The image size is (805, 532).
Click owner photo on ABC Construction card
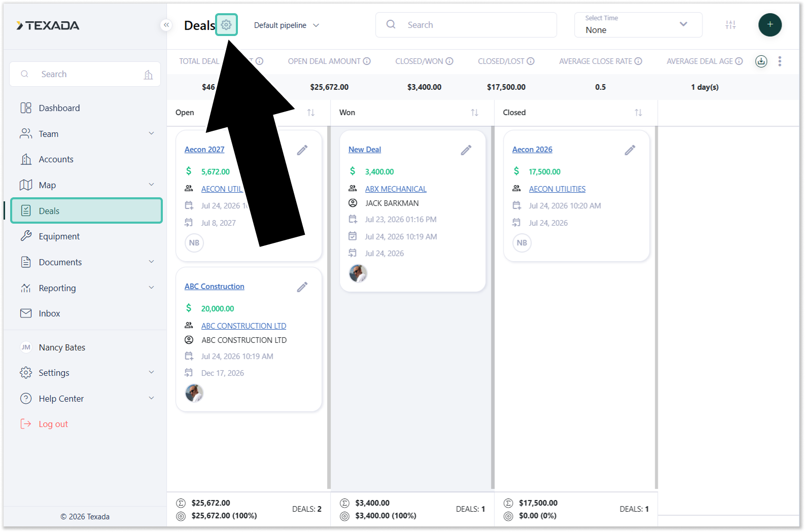pos(194,393)
